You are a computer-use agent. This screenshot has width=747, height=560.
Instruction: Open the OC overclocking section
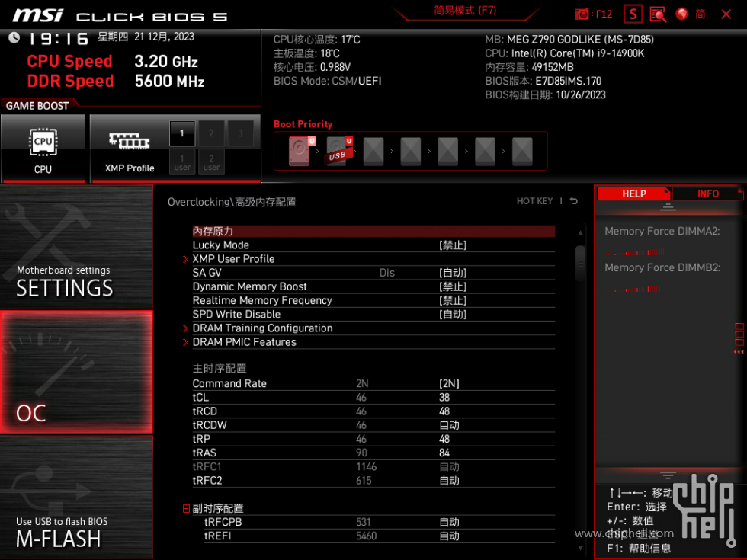click(76, 373)
